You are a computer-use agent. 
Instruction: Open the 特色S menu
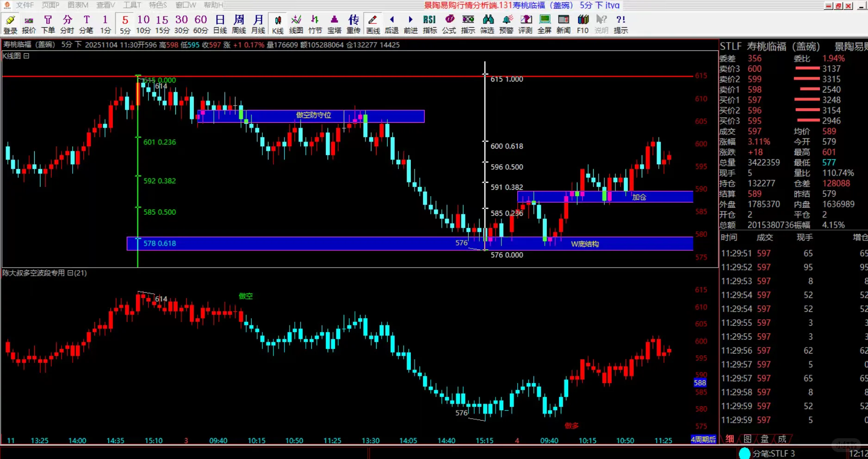tap(158, 5)
